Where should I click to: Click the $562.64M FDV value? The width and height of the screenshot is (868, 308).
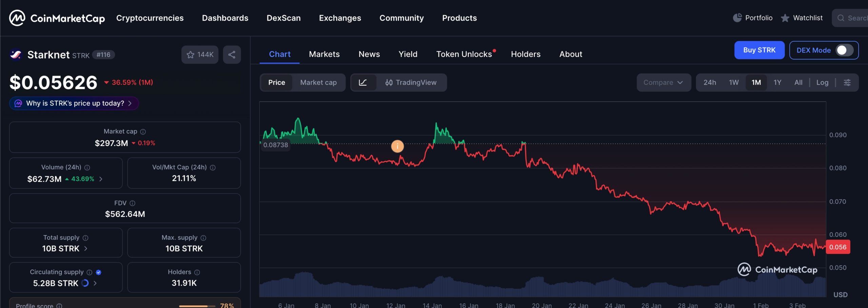coord(125,214)
